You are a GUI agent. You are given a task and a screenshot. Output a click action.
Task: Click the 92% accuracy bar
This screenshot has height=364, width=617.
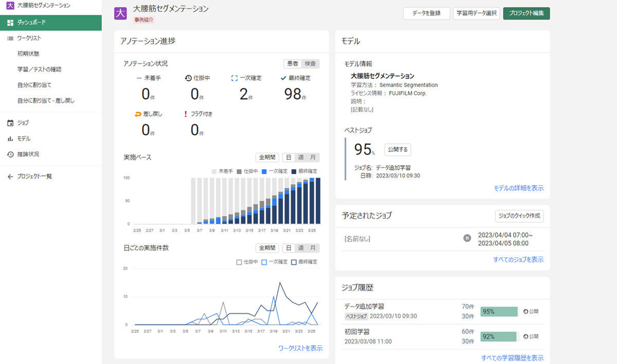tap(499, 336)
